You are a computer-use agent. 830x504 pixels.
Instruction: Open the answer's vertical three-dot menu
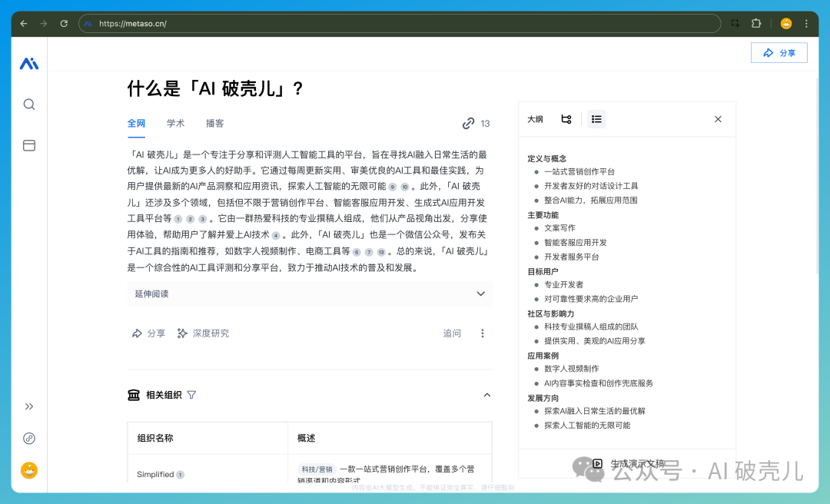click(x=482, y=333)
